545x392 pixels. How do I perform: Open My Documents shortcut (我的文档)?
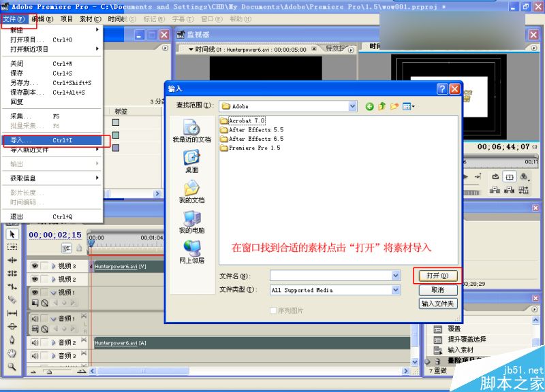tap(191, 192)
